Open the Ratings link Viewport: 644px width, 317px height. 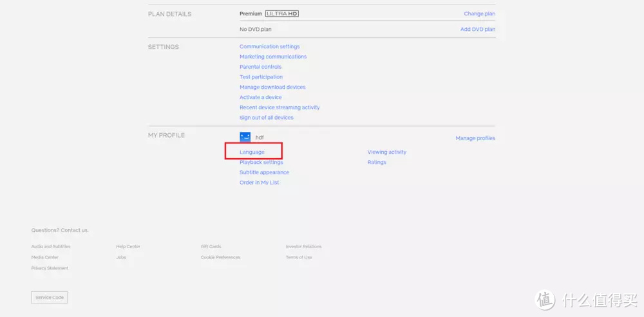(x=377, y=162)
